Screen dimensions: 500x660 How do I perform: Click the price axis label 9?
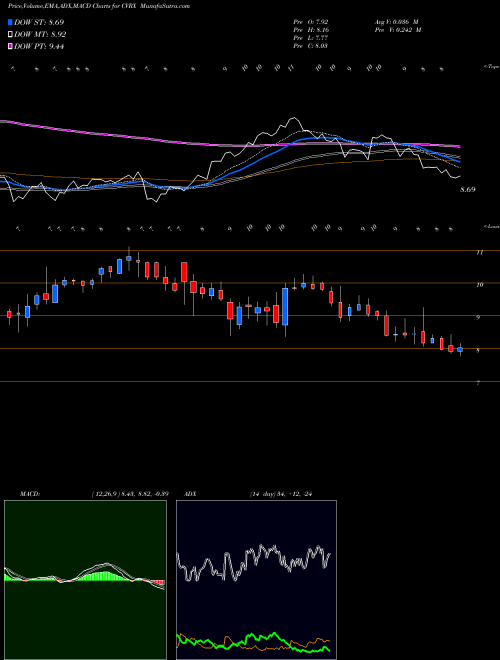click(478, 318)
